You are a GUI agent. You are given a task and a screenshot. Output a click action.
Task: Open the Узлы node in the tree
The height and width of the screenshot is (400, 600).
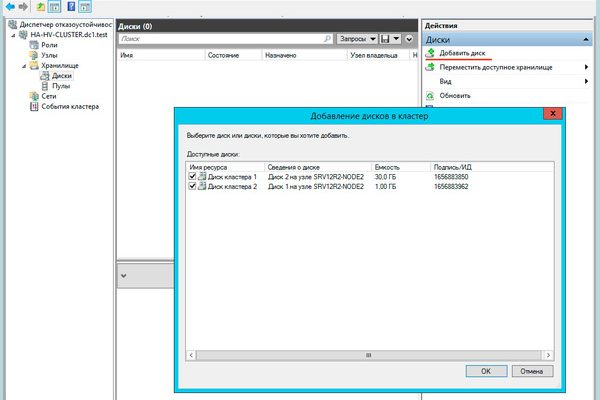coord(49,55)
